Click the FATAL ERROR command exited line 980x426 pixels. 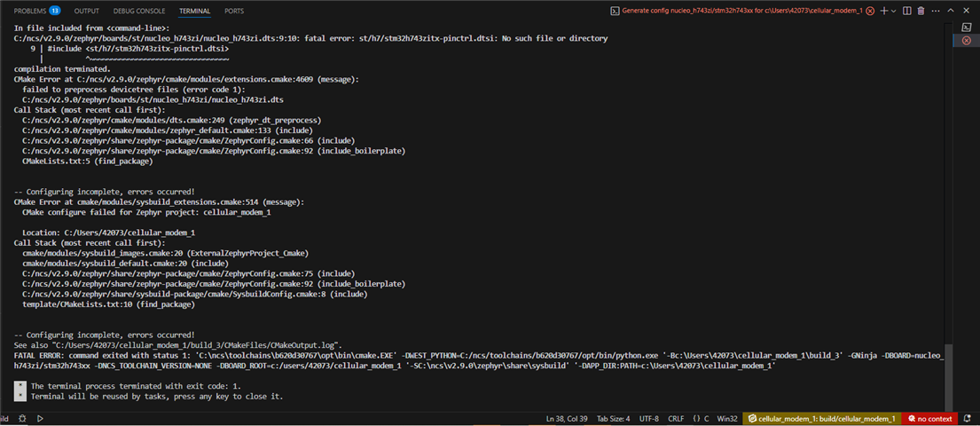478,359
